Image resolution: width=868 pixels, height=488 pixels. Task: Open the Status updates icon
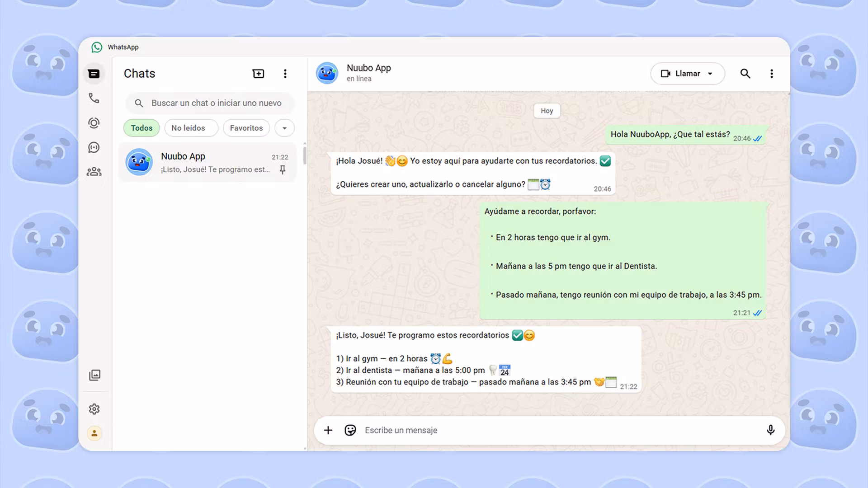point(94,123)
